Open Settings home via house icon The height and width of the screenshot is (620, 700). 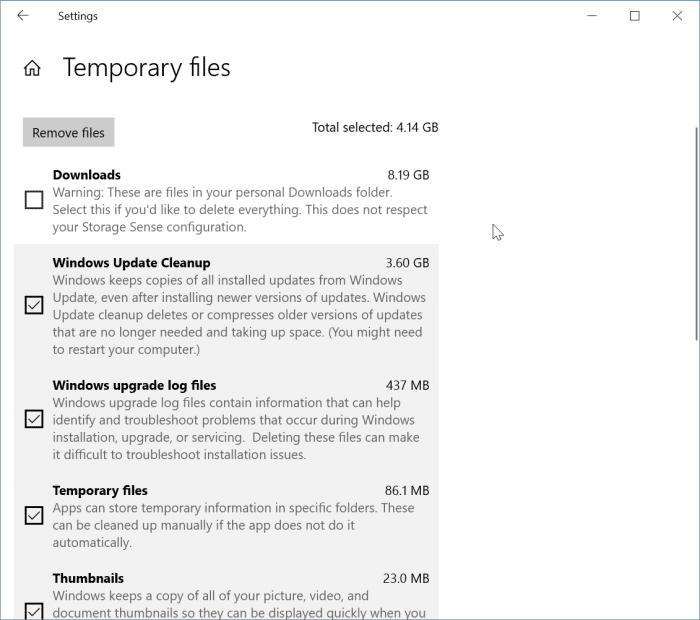(x=32, y=68)
